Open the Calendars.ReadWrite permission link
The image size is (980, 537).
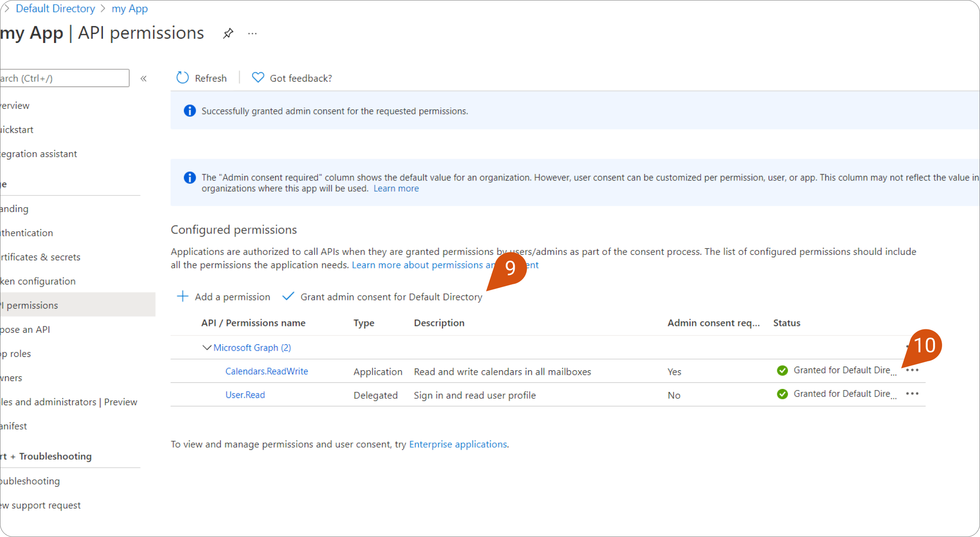(266, 371)
